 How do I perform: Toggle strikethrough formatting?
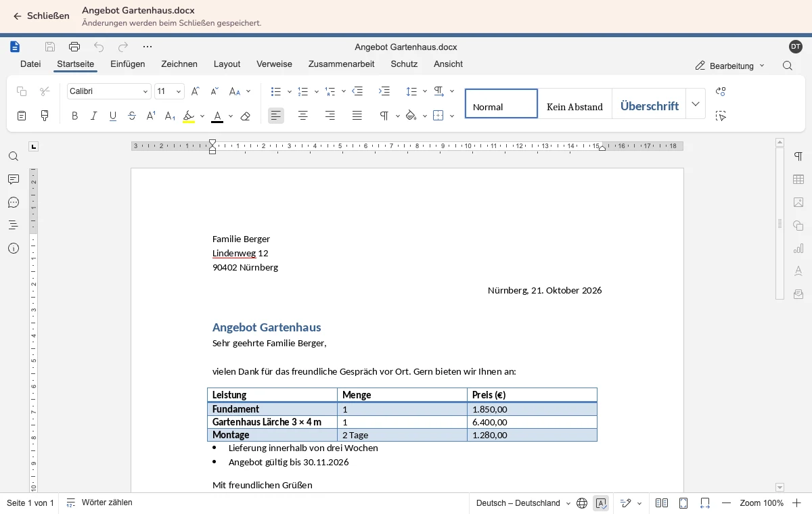tap(132, 116)
